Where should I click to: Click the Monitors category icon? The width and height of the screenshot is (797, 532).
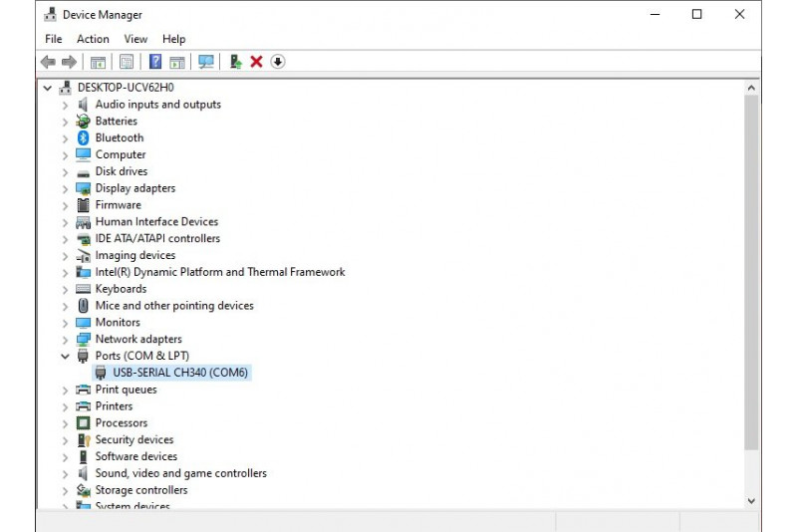tap(83, 322)
